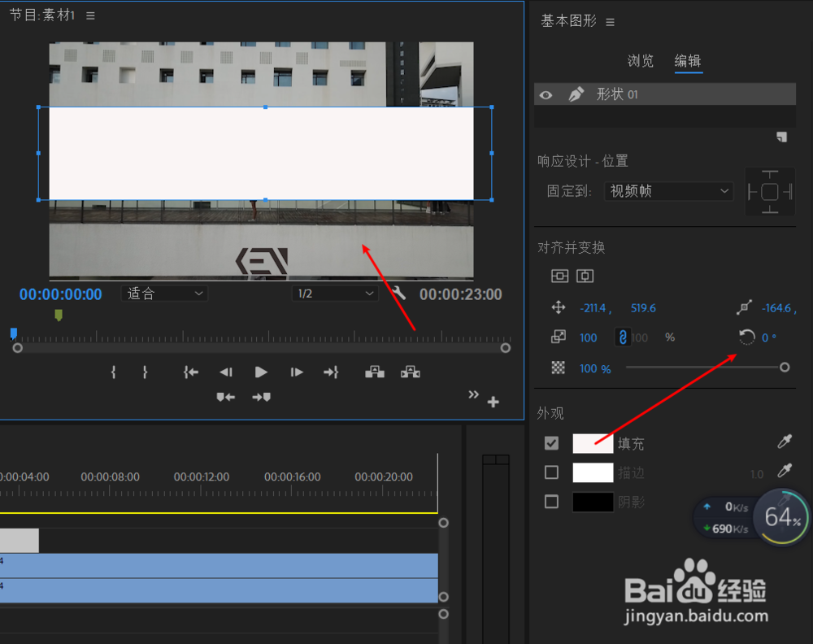Switch to 编辑 tab
The width and height of the screenshot is (813, 644).
(688, 61)
